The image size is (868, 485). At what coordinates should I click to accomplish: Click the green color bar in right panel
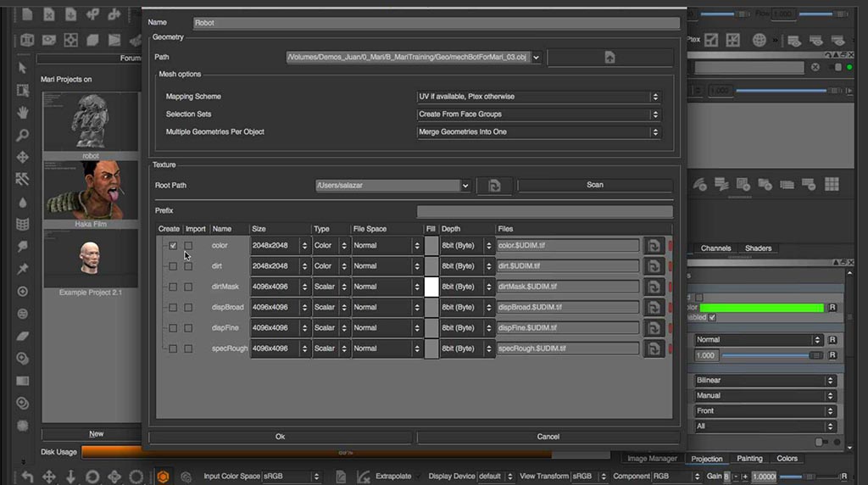[x=762, y=308]
